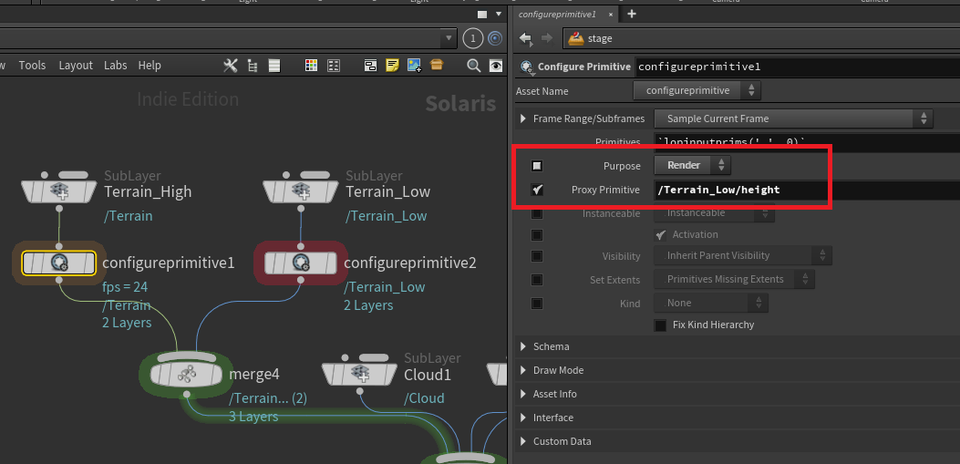Select the configureprimitive1 parameter tab
Screen dimensions: 960x464
(556, 14)
